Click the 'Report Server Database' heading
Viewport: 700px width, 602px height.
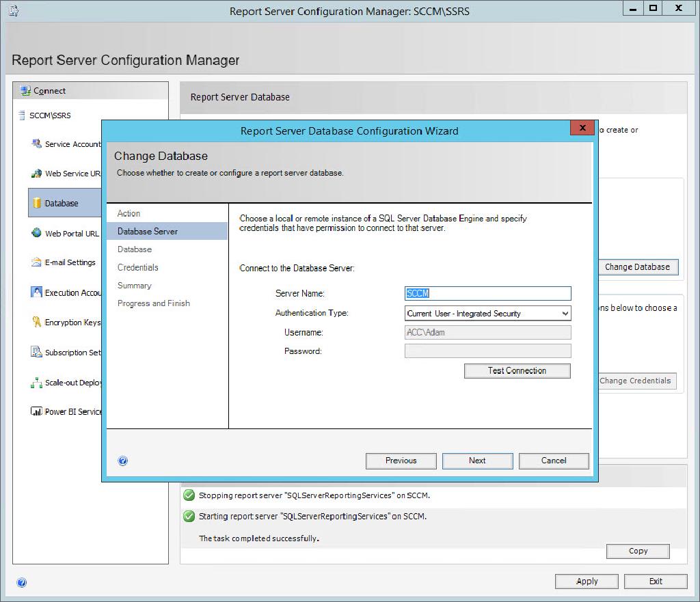240,97
